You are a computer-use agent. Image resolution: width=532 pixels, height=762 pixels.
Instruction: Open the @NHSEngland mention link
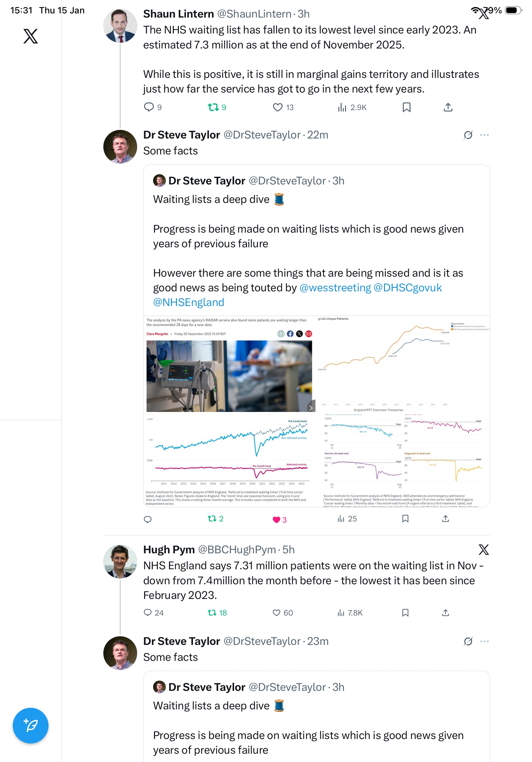[188, 303]
